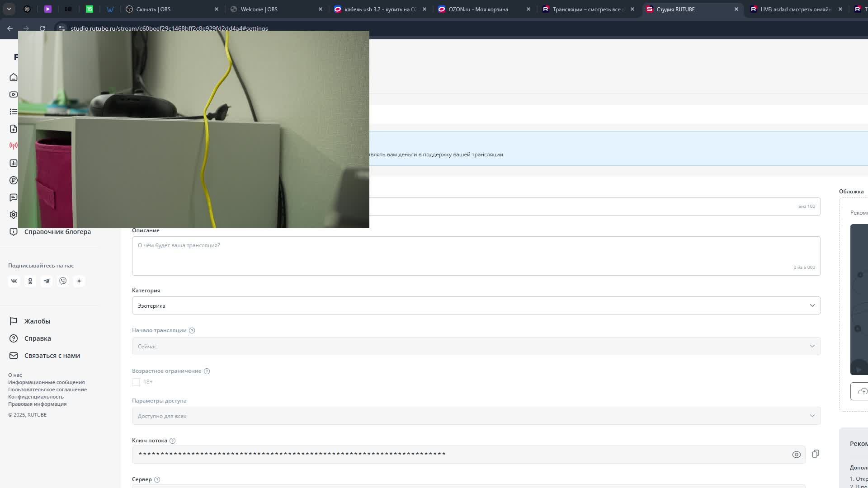Viewport: 868px width, 488px height.
Task: Open the Начало трансляции dropdown
Action: click(x=476, y=346)
